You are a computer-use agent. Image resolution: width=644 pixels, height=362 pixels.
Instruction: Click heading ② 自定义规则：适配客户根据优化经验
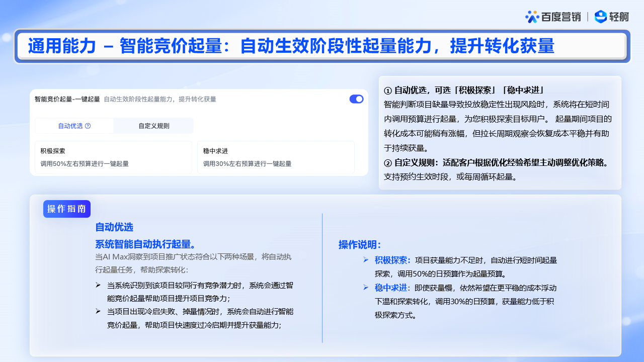[x=497, y=162]
